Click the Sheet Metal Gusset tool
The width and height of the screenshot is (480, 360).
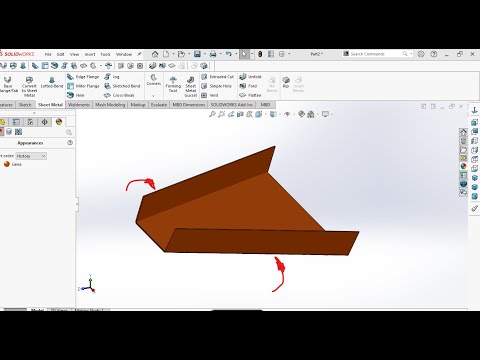point(191,86)
